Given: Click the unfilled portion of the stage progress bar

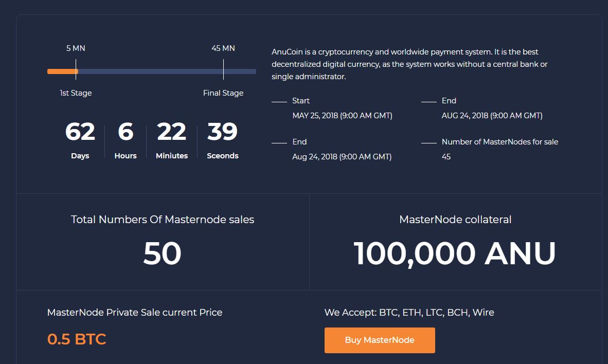Looking at the screenshot, I should [167, 71].
